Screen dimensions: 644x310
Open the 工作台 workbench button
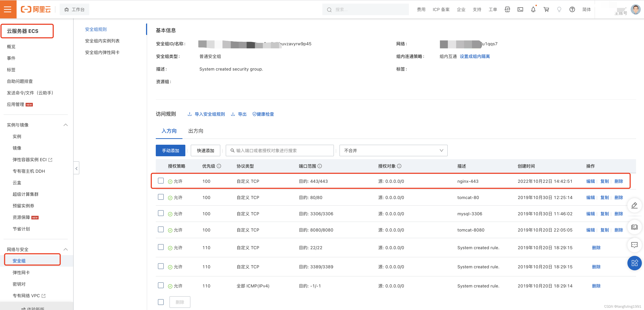[x=74, y=10]
